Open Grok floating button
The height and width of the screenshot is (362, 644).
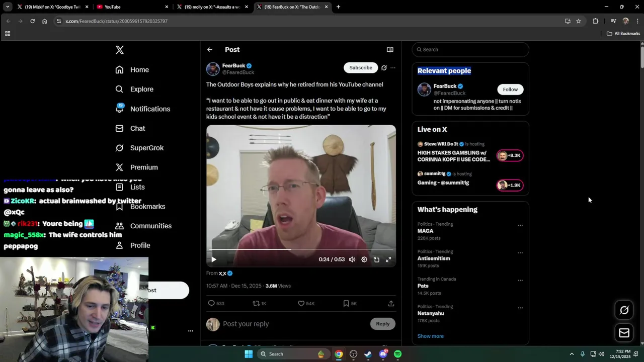(x=624, y=310)
